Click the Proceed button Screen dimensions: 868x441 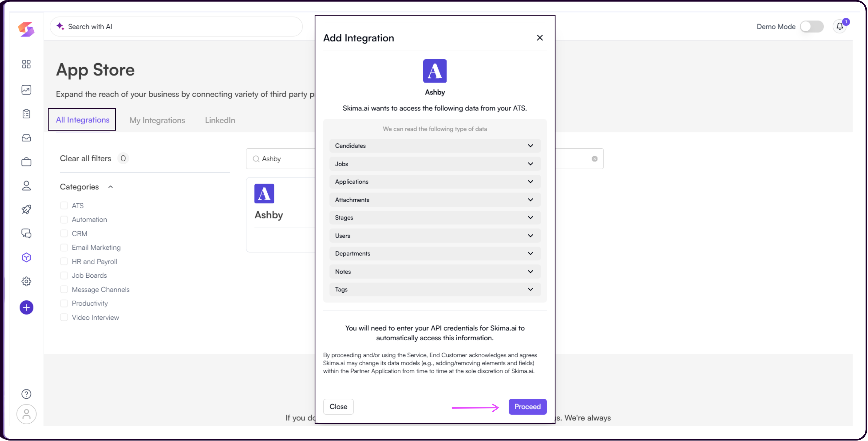(x=527, y=407)
